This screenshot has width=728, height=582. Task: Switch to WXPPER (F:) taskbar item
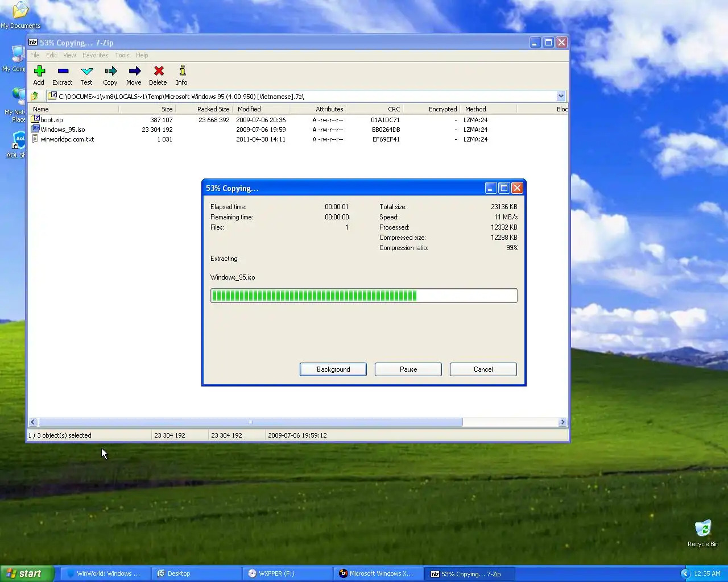click(287, 573)
